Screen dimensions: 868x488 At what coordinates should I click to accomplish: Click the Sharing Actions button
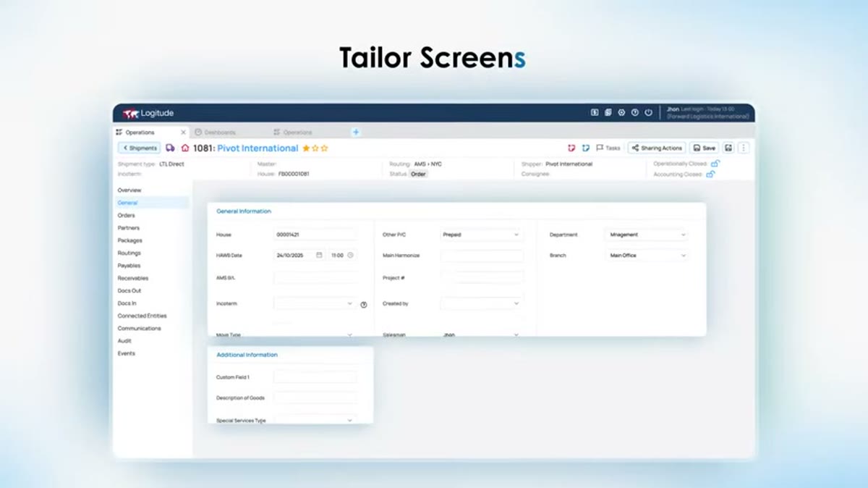tap(657, 148)
